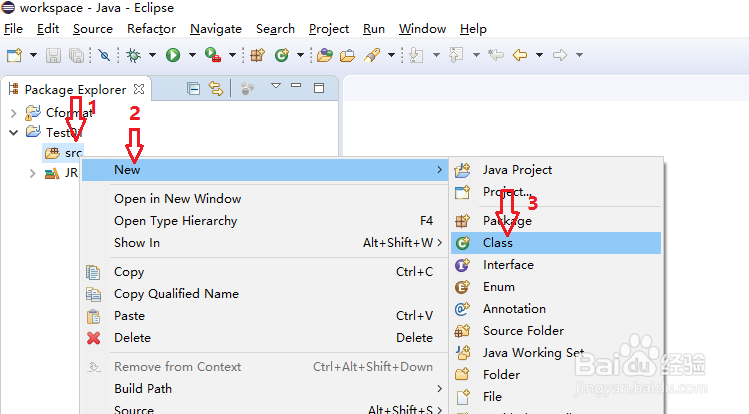Open the Project menu
Image resolution: width=749 pixels, height=414 pixels.
[x=329, y=29]
